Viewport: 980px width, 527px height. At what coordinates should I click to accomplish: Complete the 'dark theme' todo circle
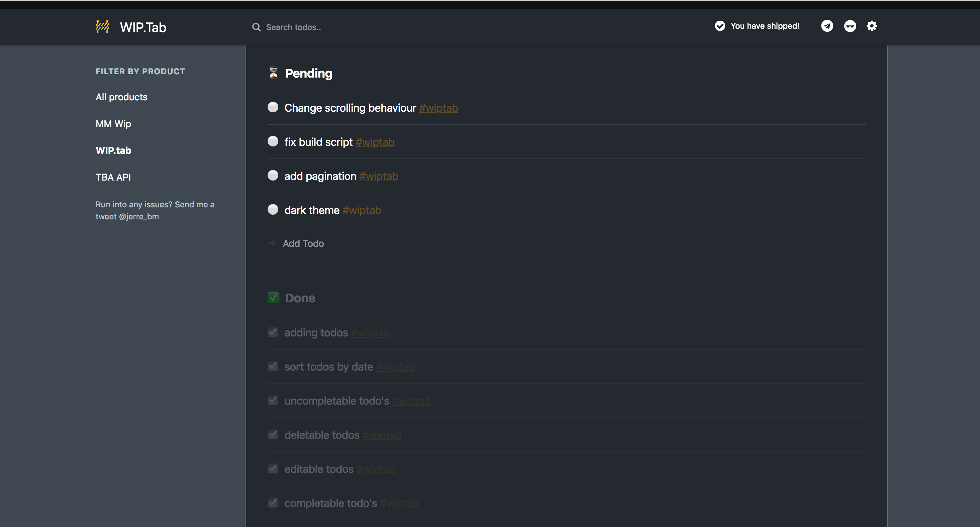point(273,210)
